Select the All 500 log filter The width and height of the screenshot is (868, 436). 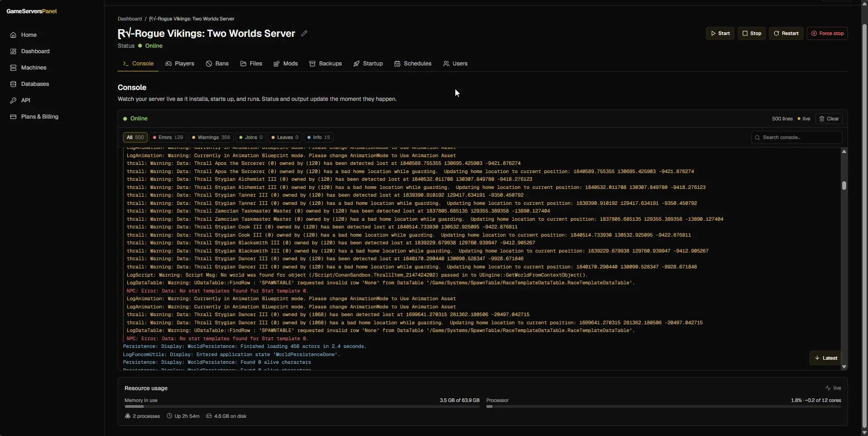pyautogui.click(x=135, y=137)
